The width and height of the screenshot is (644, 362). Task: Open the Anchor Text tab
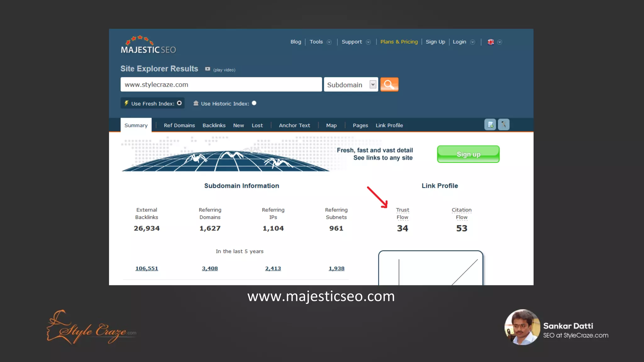click(294, 125)
